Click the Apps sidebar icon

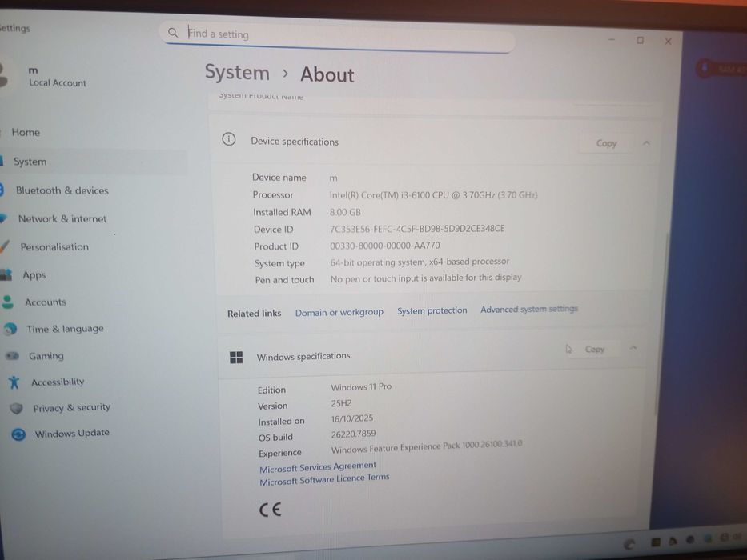pyautogui.click(x=6, y=274)
